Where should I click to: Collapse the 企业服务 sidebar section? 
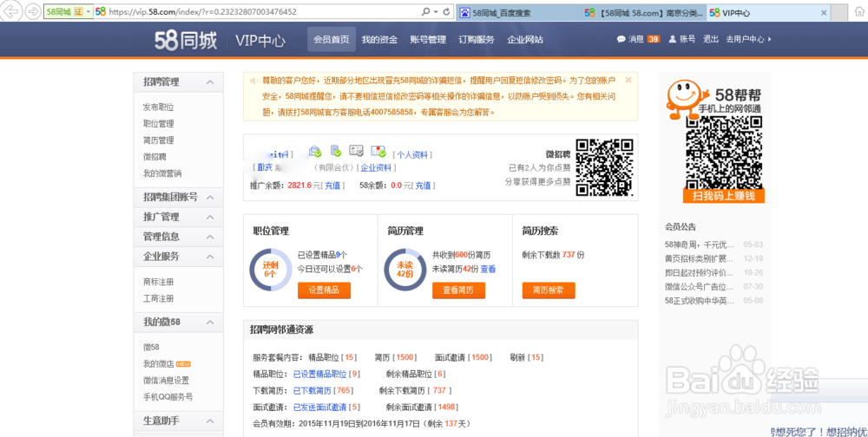point(210,257)
